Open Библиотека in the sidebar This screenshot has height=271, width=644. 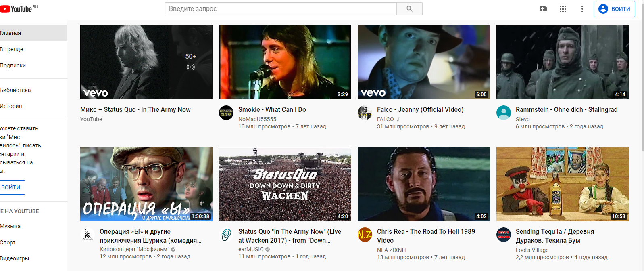pos(33,90)
